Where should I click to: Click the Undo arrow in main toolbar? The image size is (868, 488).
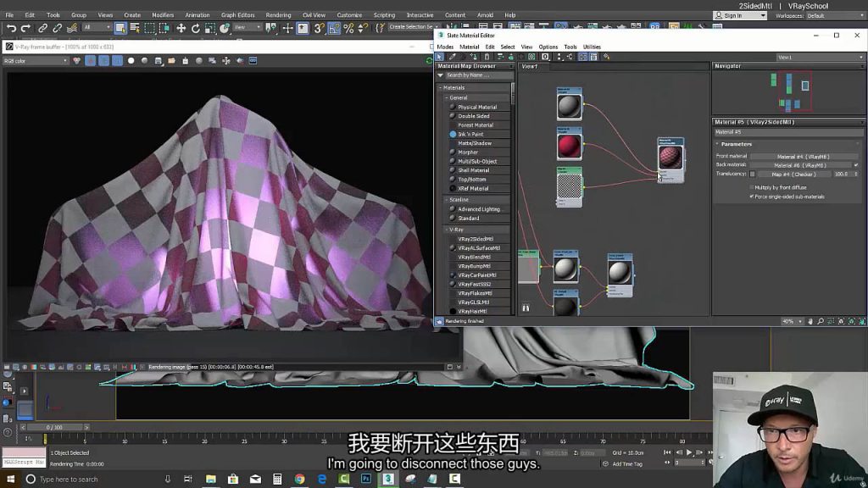click(x=11, y=28)
